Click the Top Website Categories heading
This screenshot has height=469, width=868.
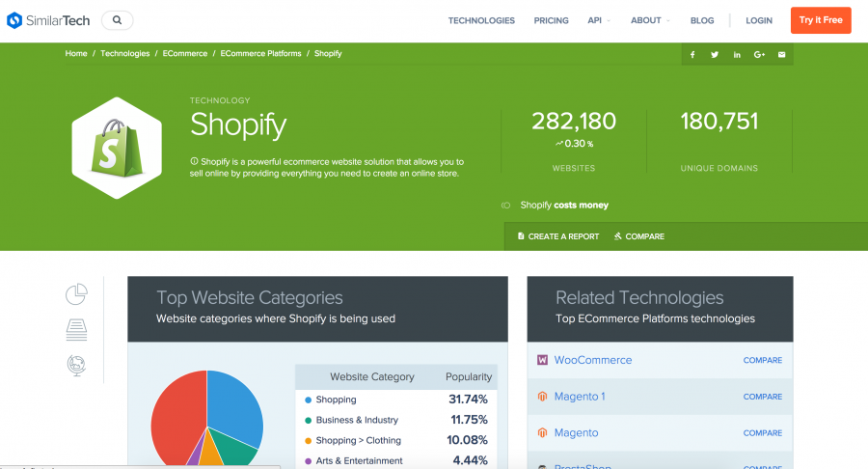tap(250, 298)
